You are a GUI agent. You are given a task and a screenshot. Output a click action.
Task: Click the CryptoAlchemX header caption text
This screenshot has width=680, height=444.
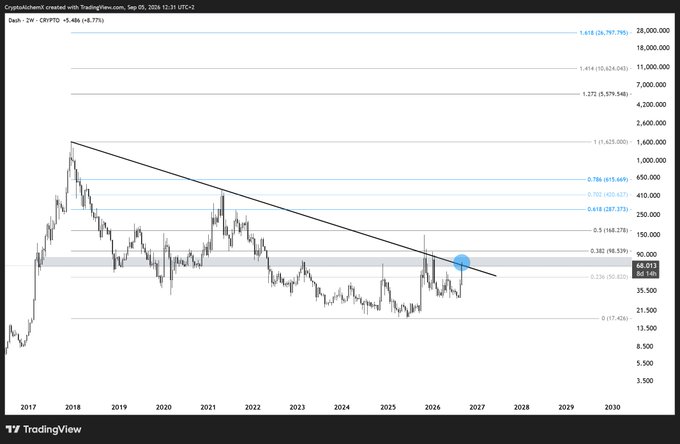click(x=99, y=7)
